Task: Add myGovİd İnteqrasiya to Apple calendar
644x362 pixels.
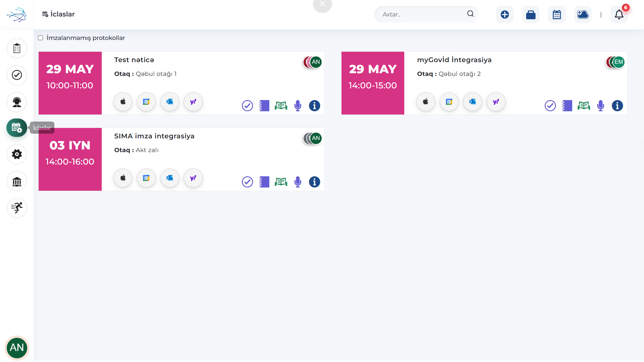Action: point(426,102)
